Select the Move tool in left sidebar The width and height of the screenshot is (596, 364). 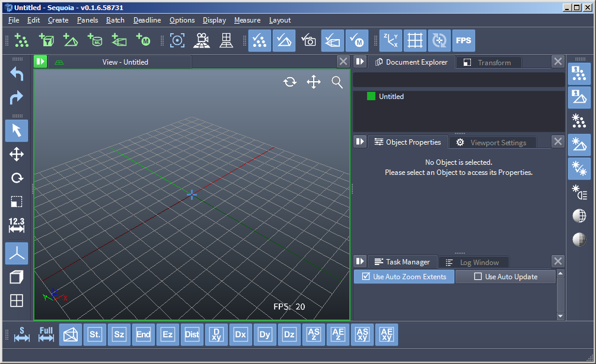17,154
